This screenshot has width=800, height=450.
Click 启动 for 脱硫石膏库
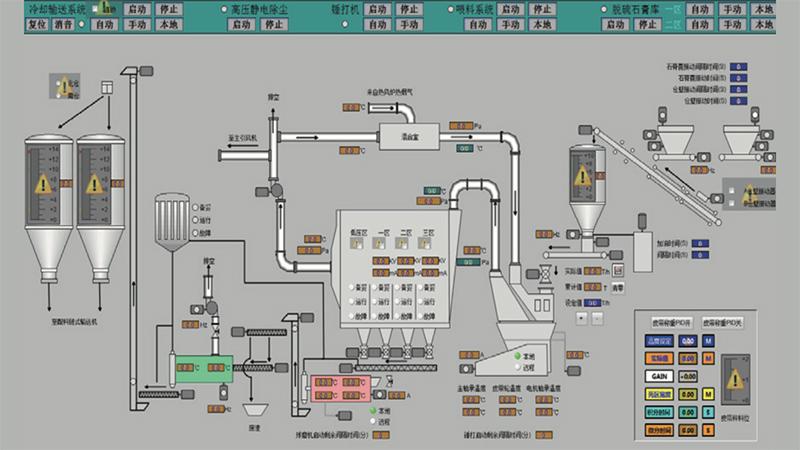(615, 24)
